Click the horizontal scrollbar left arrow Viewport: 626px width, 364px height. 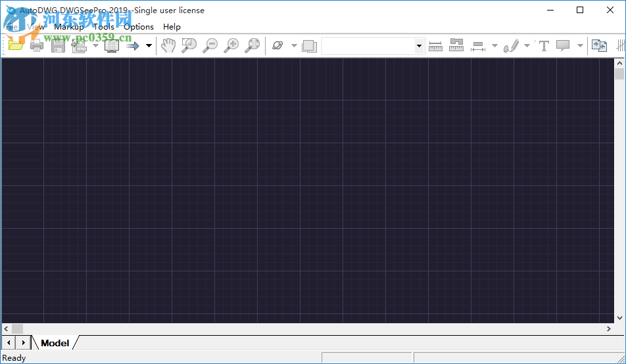coord(6,329)
